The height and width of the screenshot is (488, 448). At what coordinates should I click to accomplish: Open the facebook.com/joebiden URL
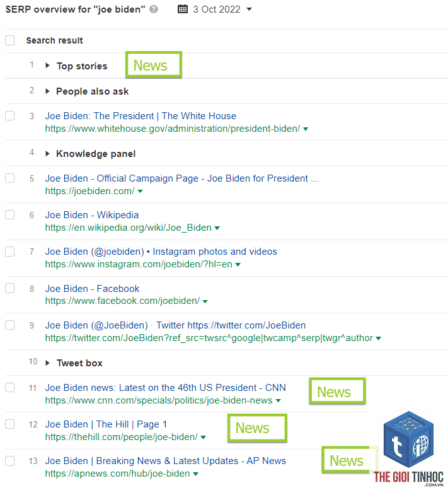[x=122, y=301]
